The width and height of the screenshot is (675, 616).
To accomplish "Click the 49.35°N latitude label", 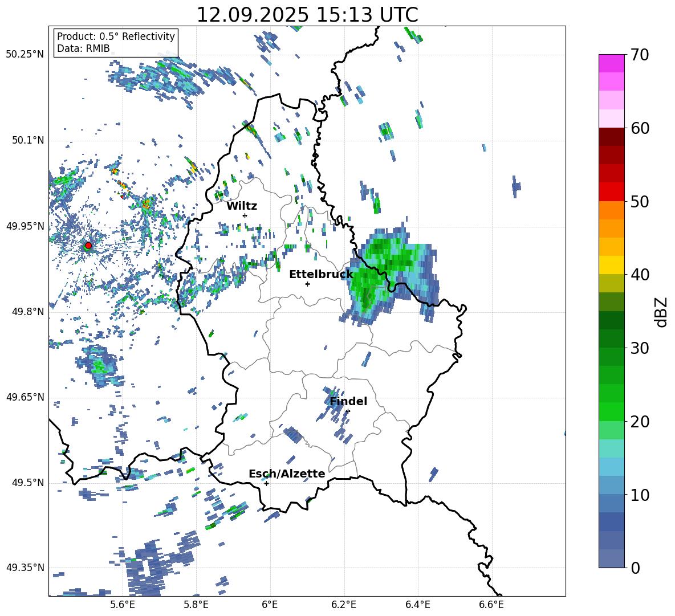I will (25, 568).
